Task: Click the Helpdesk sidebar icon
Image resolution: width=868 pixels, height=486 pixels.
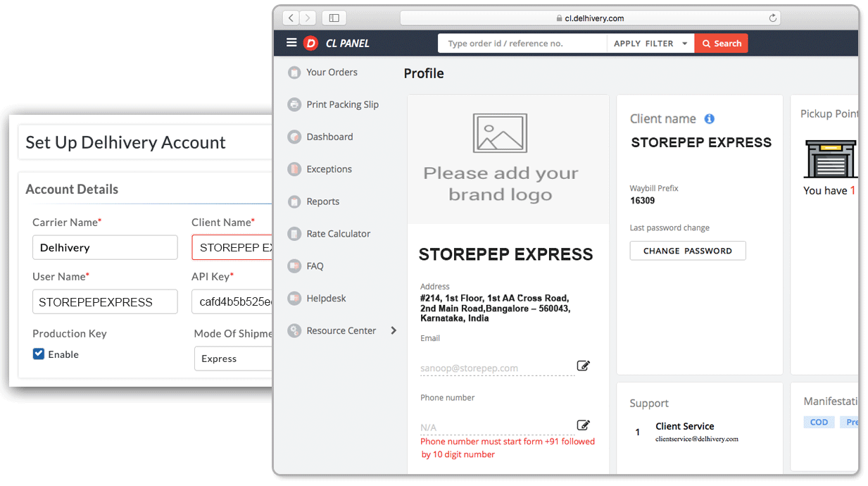Action: pyautogui.click(x=294, y=299)
